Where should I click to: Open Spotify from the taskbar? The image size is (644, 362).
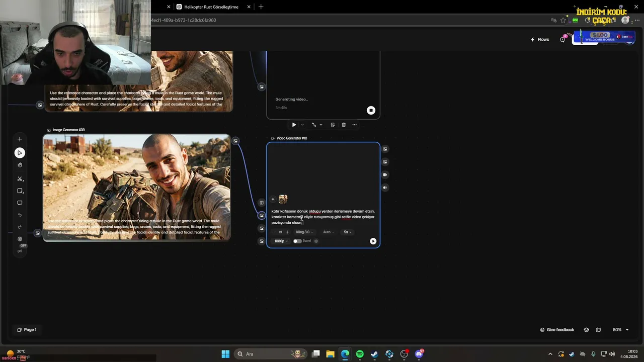click(x=360, y=354)
